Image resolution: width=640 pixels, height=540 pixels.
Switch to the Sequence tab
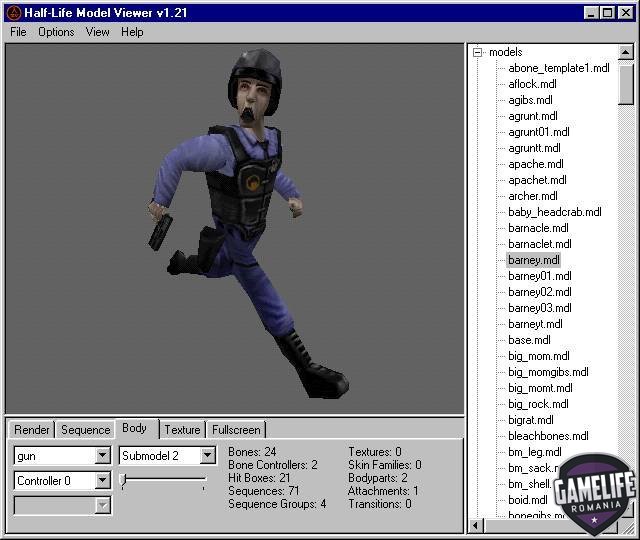coord(85,430)
